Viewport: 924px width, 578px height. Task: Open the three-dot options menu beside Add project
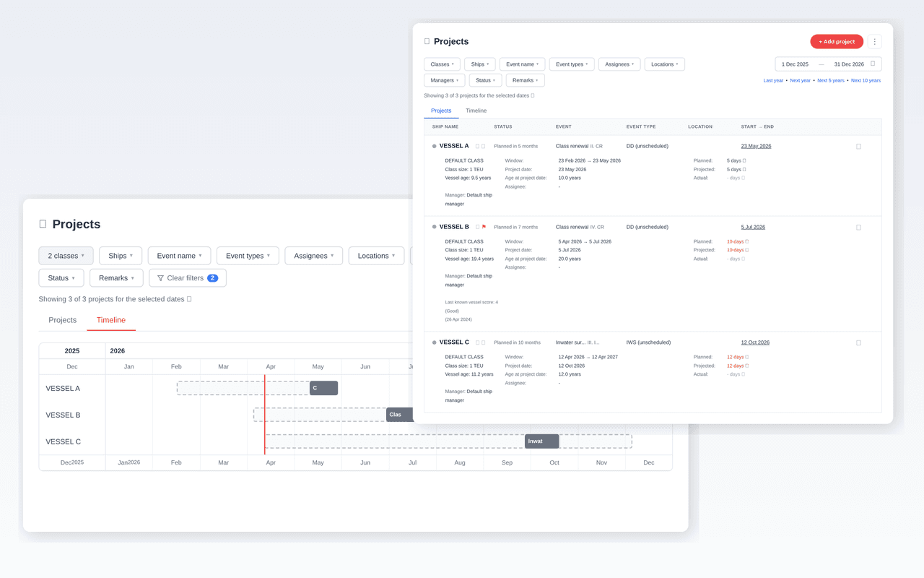[875, 41]
